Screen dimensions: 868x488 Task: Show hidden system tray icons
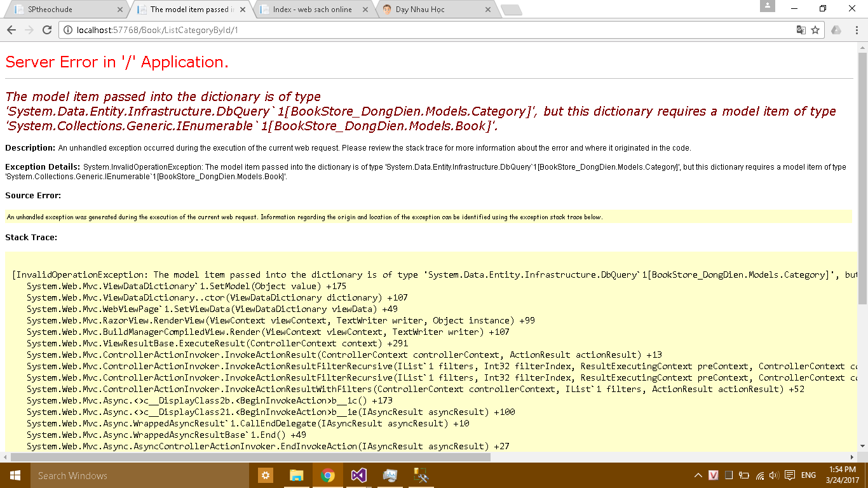click(698, 475)
